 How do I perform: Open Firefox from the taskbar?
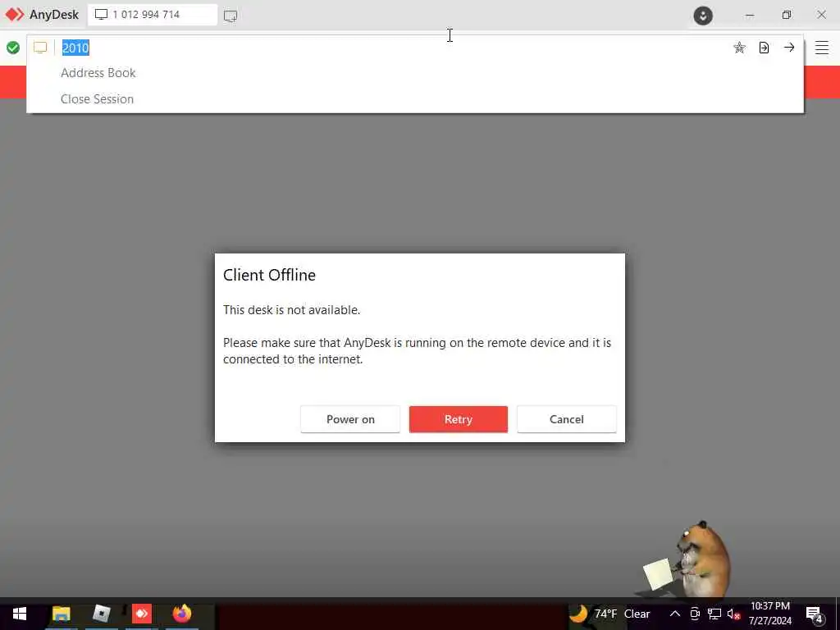(181, 614)
